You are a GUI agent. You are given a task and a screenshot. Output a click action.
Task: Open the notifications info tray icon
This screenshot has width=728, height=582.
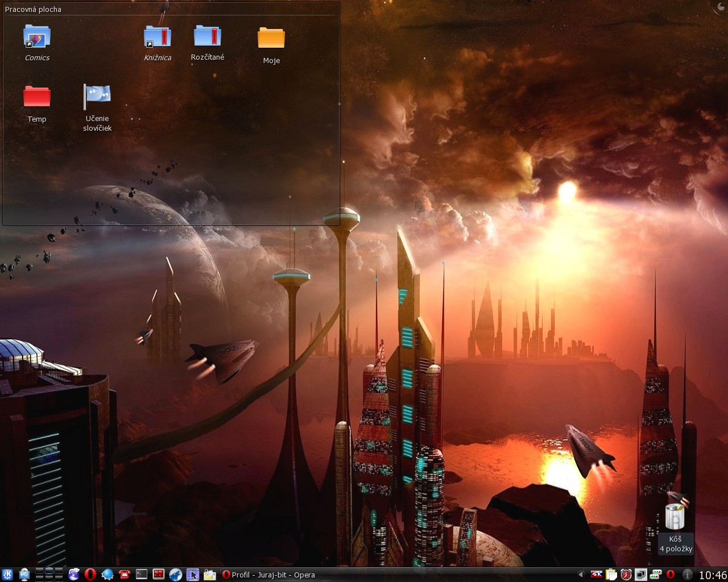coord(687,575)
